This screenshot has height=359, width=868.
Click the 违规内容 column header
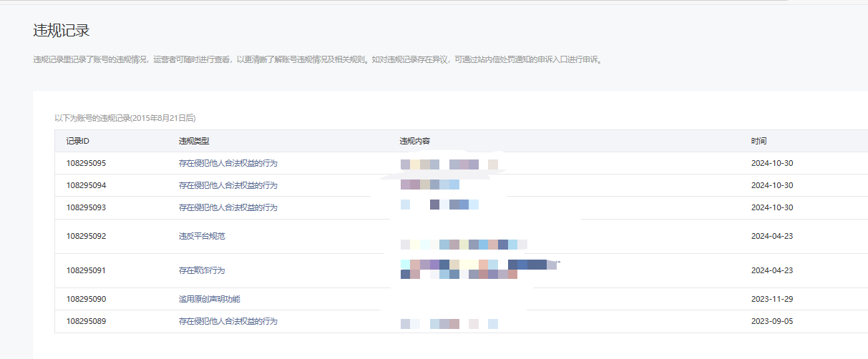click(414, 142)
